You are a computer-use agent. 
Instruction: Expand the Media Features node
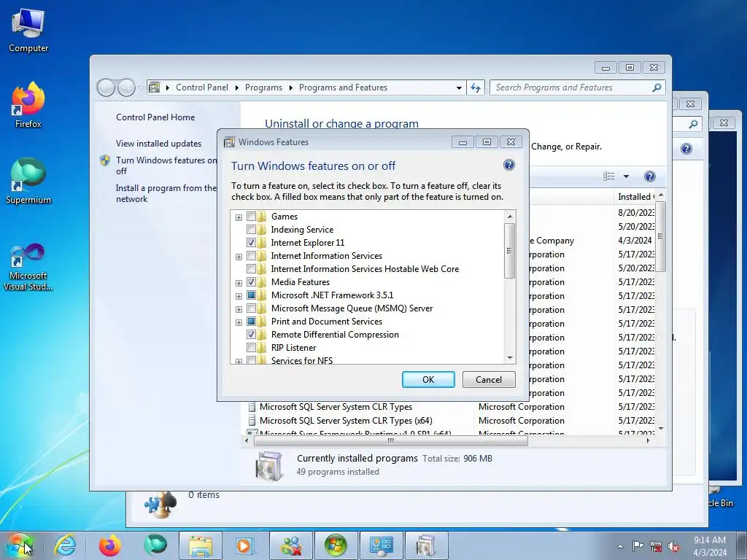pyautogui.click(x=239, y=283)
